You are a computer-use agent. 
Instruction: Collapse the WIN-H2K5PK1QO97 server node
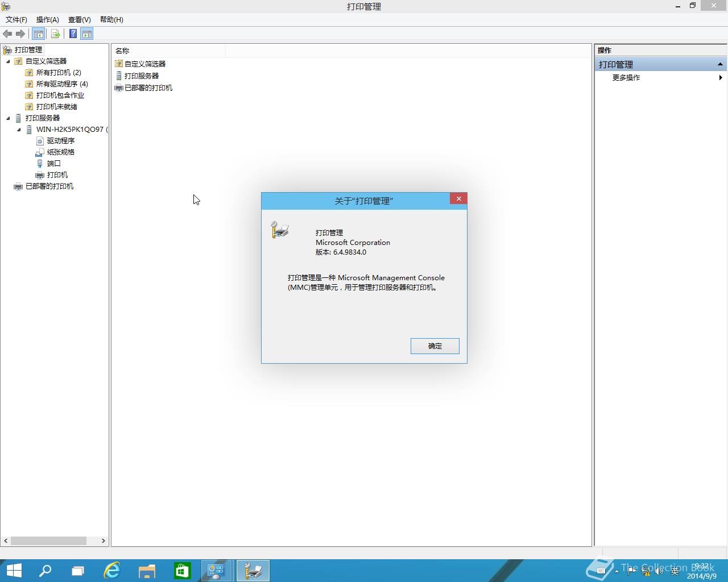pyautogui.click(x=19, y=130)
